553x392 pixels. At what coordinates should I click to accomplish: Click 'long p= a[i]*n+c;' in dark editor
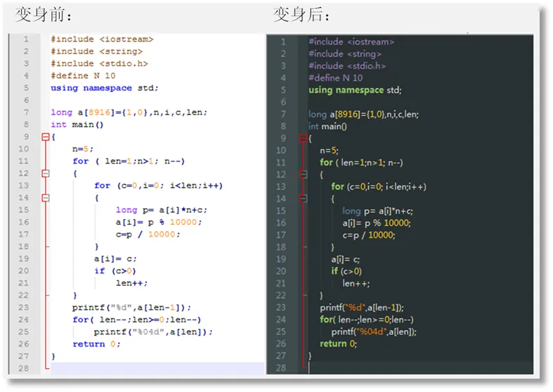click(378, 211)
